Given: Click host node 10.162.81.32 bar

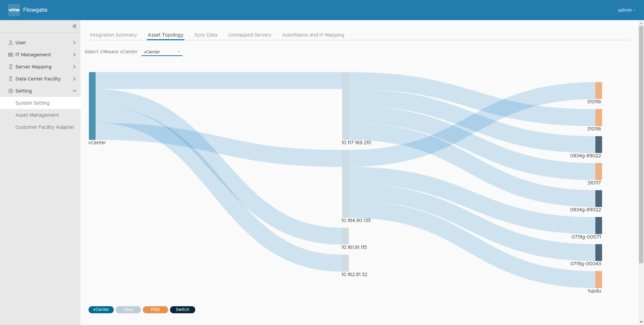Looking at the screenshot, I should click(x=345, y=263).
